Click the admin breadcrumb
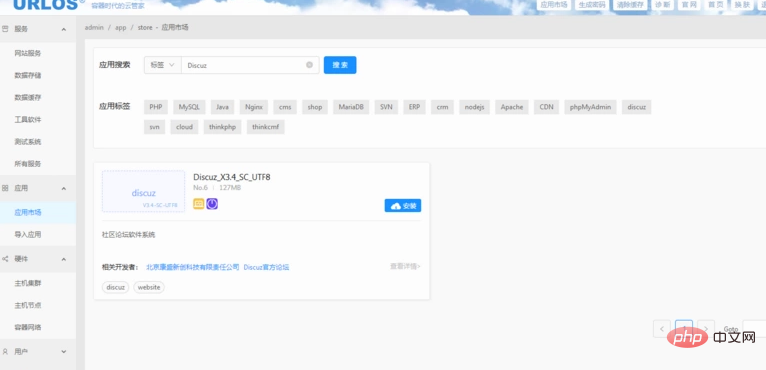The image size is (766, 370). (x=94, y=27)
